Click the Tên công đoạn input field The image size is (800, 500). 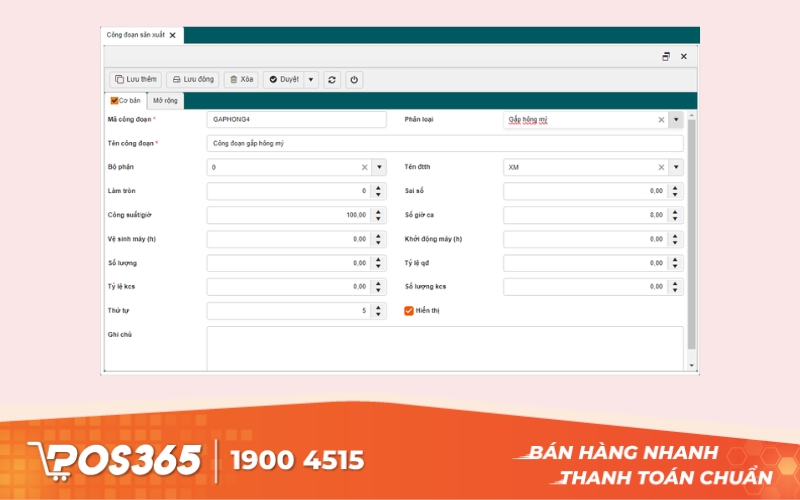pos(445,143)
